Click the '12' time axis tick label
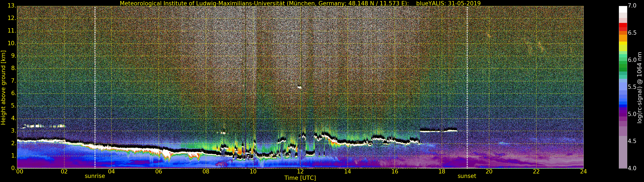Screen dimensions: 644x182 click(300, 171)
